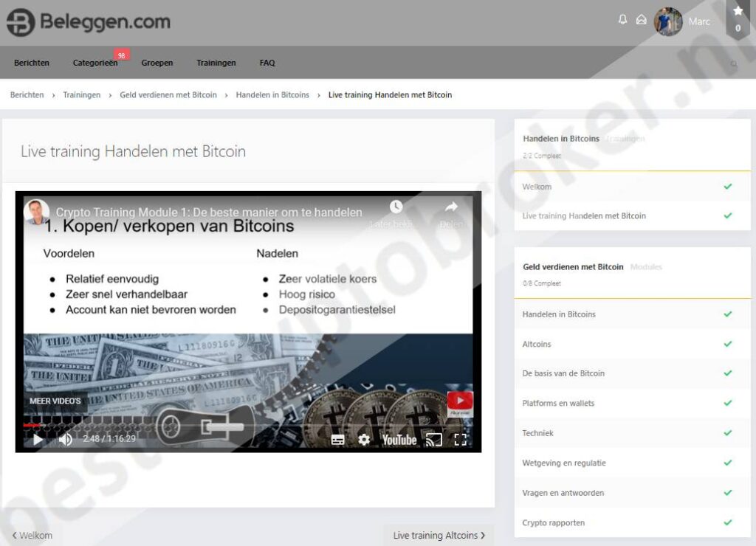
Task: Add video to Watch Later clock
Action: coord(396,207)
